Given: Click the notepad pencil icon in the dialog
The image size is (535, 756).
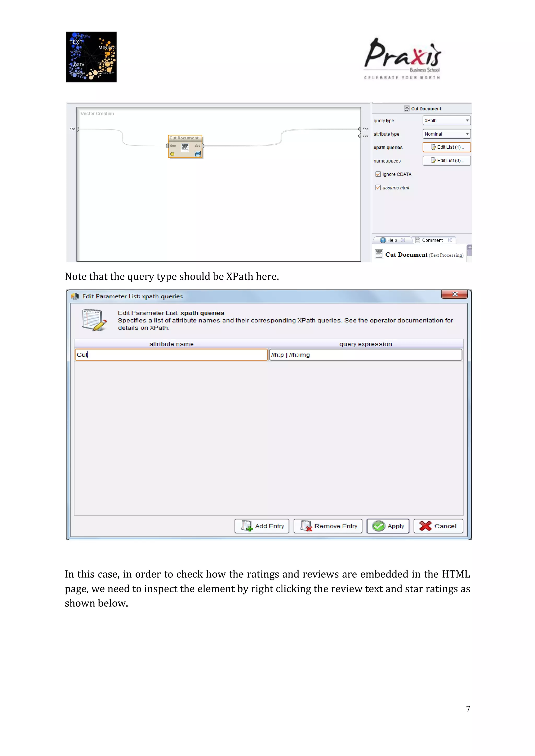Looking at the screenshot, I should tap(94, 320).
